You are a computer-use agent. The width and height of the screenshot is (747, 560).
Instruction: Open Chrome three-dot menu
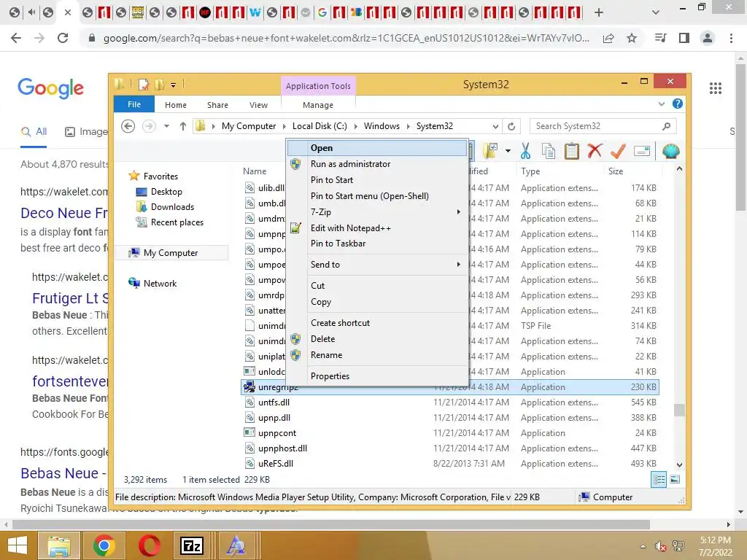pos(731,38)
